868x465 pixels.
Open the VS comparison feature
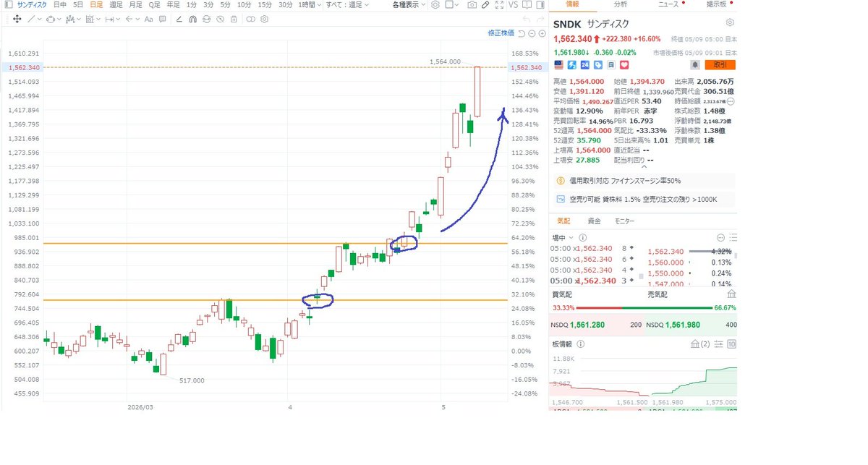click(x=514, y=4)
